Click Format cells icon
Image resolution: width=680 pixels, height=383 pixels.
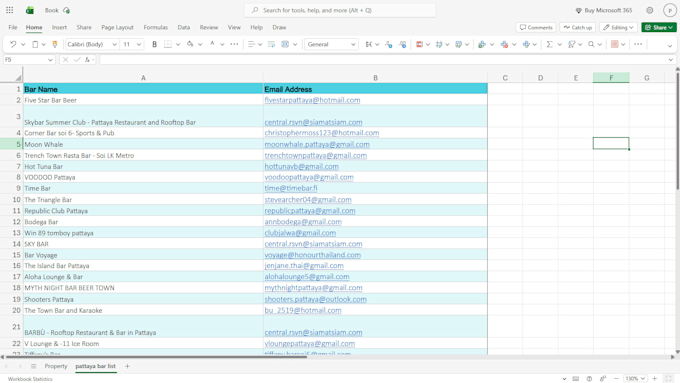click(x=526, y=44)
